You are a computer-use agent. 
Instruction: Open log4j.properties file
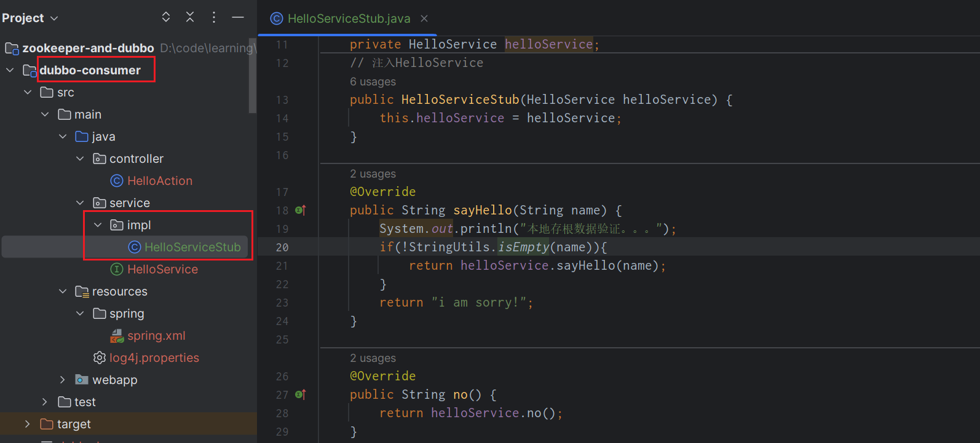154,358
